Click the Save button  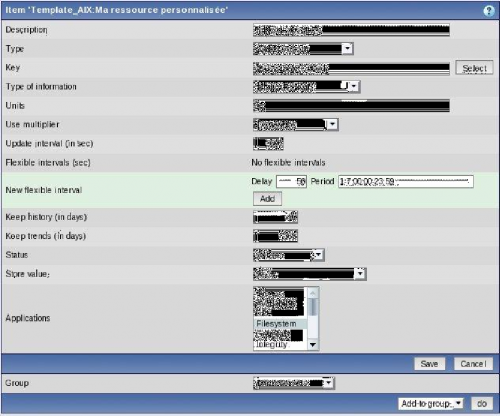point(429,364)
